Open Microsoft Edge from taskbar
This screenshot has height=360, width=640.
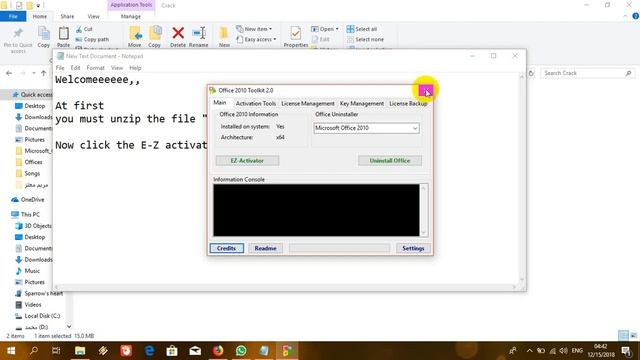click(x=149, y=351)
